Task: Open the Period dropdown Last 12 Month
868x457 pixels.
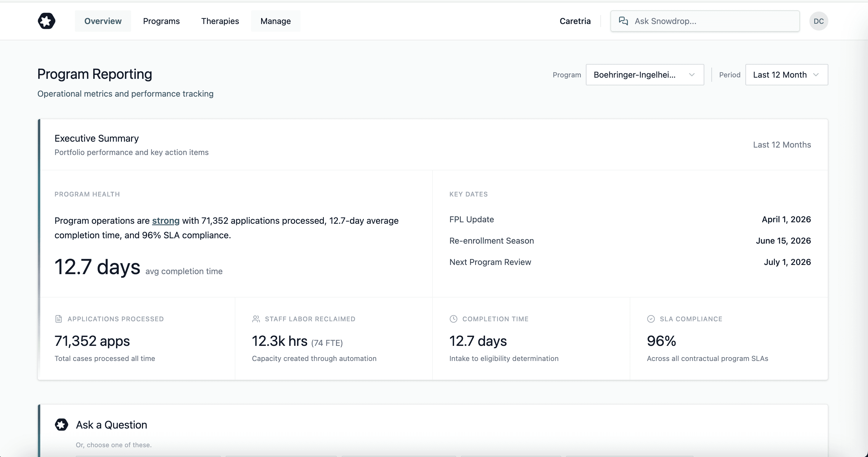Action: pyautogui.click(x=787, y=74)
